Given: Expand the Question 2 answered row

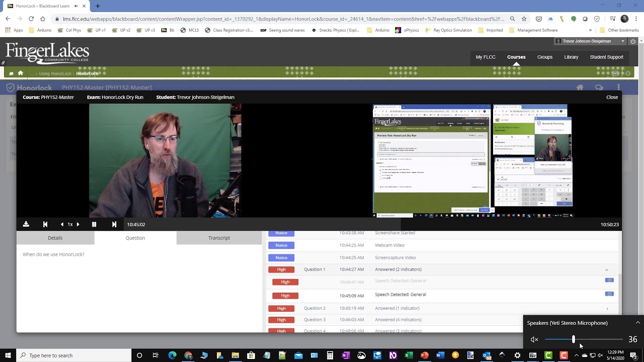Looking at the screenshot, I should point(607,309).
